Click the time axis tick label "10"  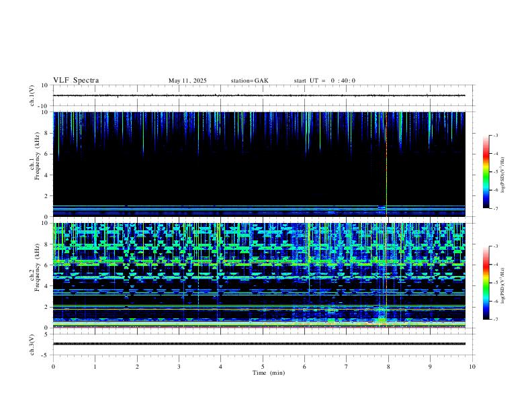(472, 367)
